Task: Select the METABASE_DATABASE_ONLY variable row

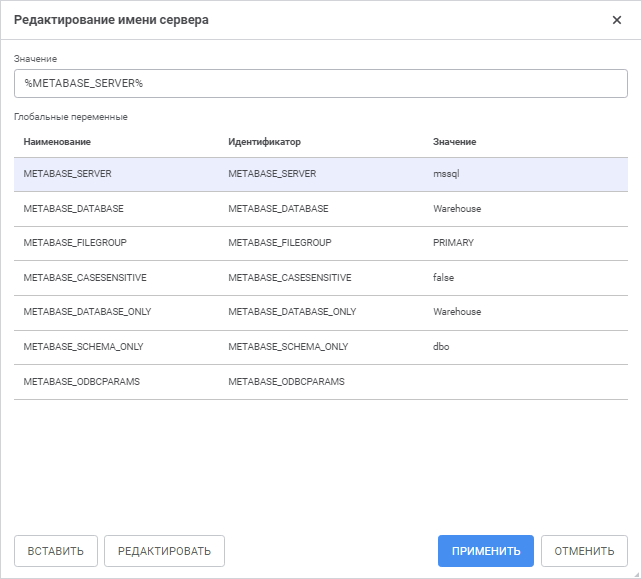Action: click(88, 312)
